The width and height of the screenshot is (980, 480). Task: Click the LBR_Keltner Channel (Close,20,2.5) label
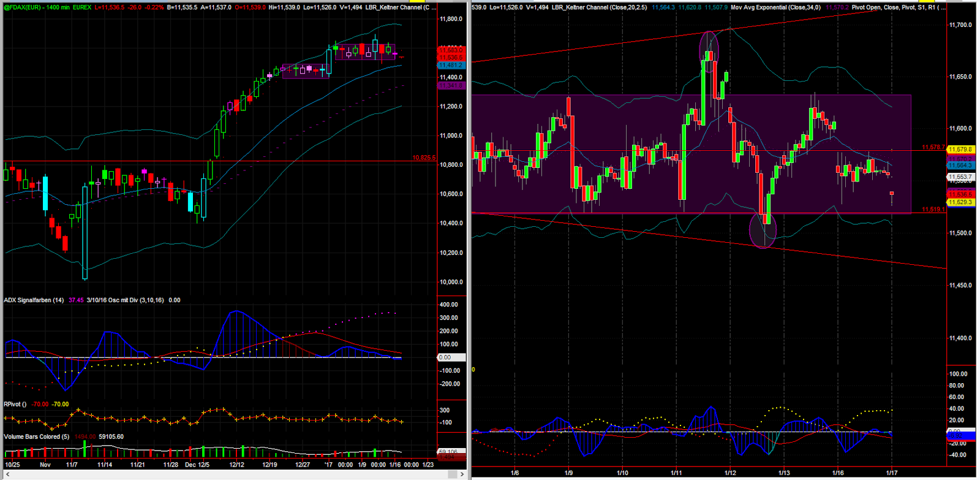click(x=599, y=7)
